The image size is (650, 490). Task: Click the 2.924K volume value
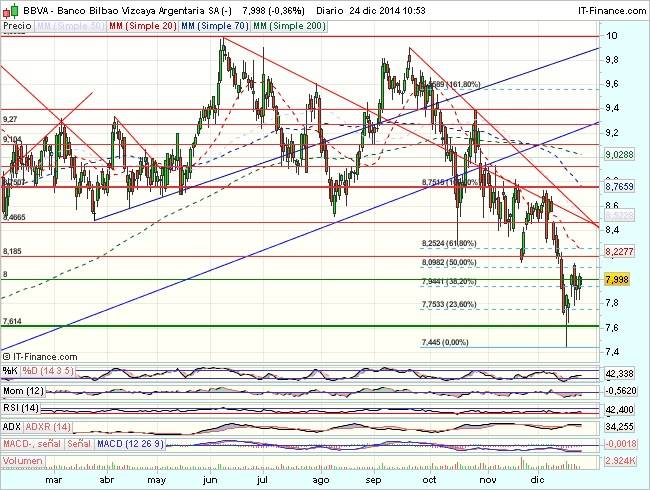click(621, 461)
